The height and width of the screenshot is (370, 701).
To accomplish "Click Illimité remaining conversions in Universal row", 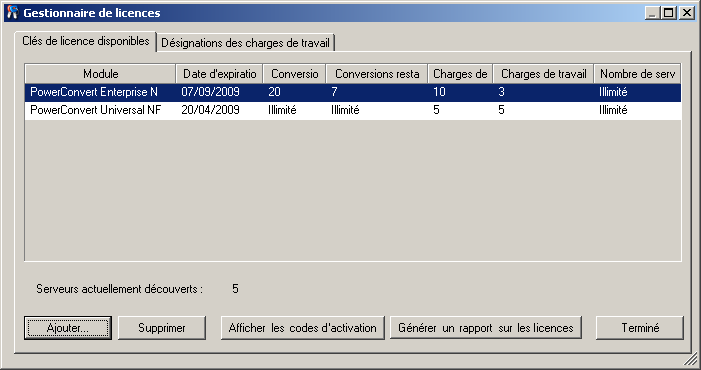I will 345,110.
